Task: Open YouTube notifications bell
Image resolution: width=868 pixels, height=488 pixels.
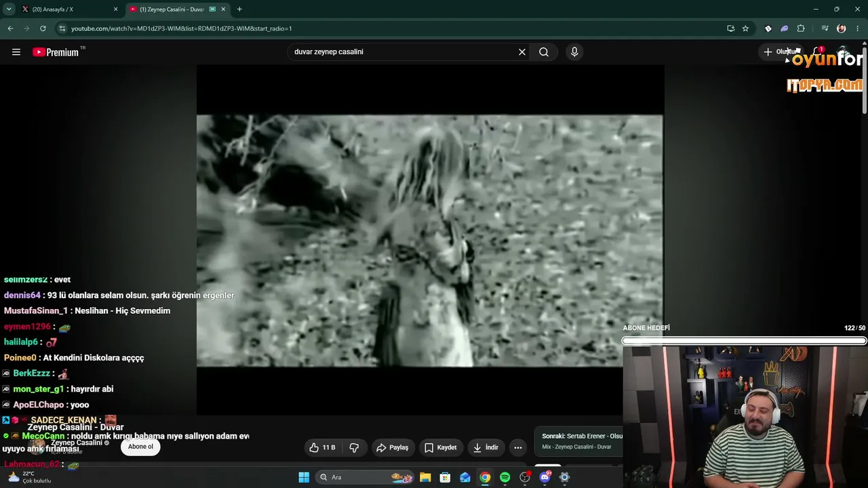Action: (818, 52)
